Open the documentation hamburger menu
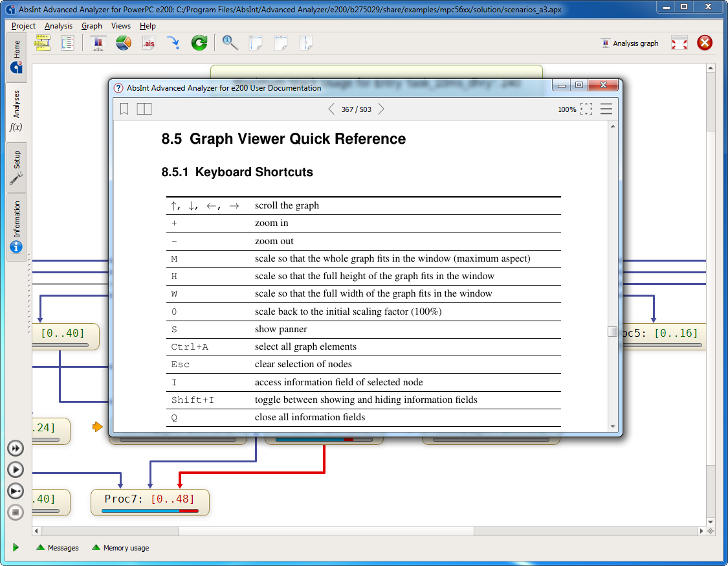This screenshot has width=728, height=566. tap(606, 109)
